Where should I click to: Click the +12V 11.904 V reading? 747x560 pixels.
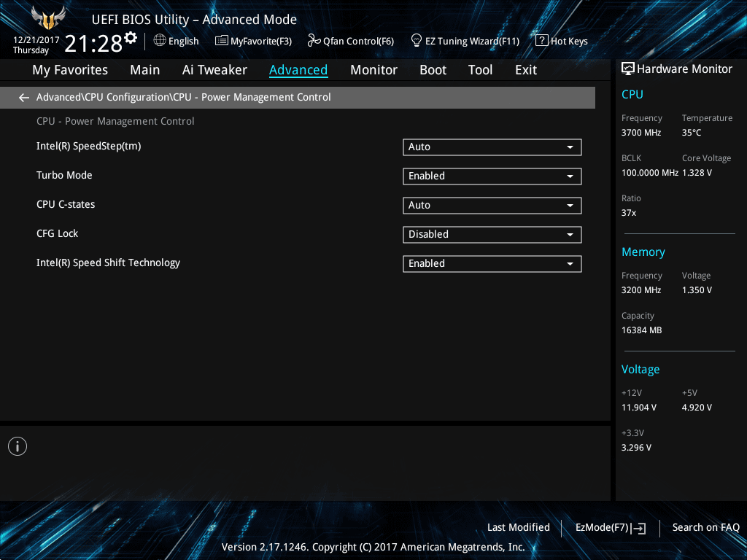(639, 408)
